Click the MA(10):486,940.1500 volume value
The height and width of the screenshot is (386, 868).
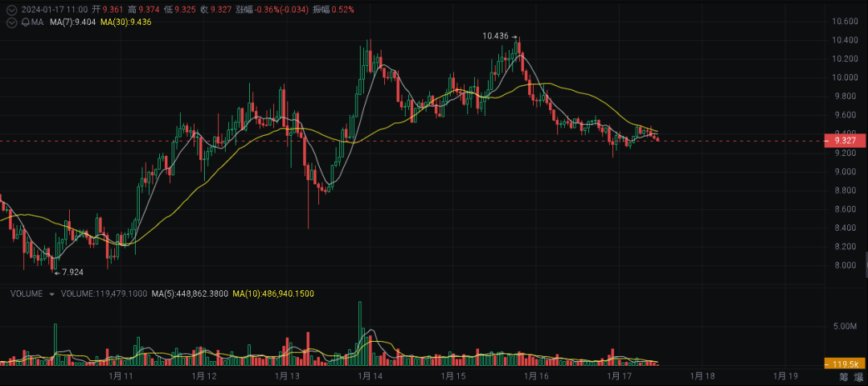pos(273,294)
